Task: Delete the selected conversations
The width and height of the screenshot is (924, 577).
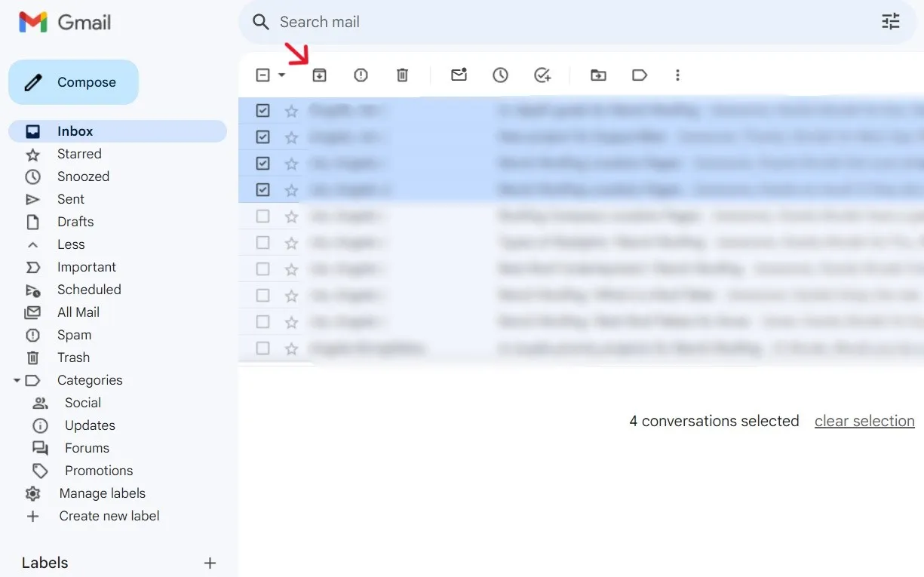Action: tap(402, 75)
